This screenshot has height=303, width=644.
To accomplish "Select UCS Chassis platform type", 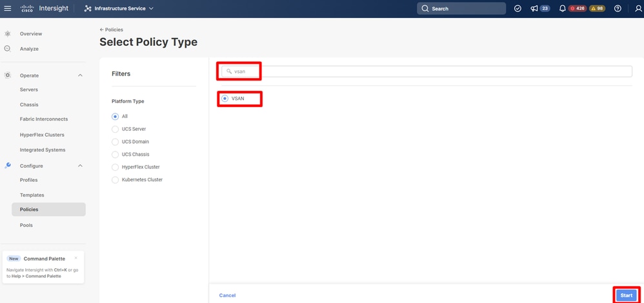I will click(115, 154).
